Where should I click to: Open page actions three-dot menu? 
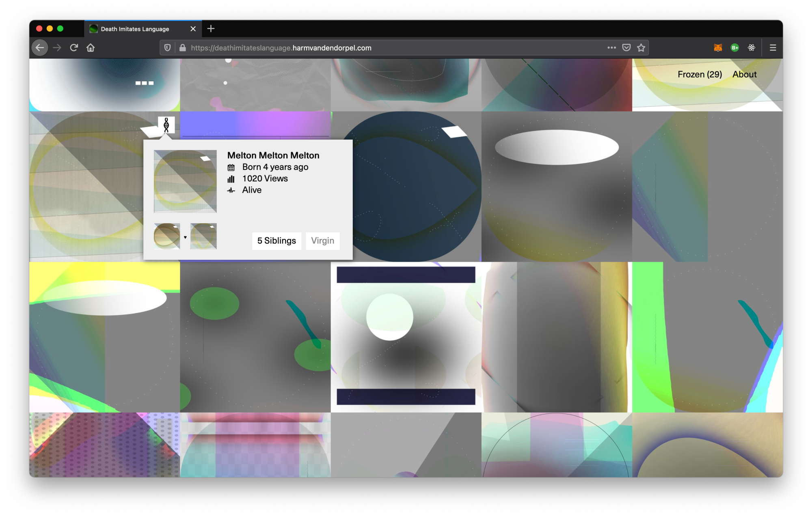(x=611, y=48)
